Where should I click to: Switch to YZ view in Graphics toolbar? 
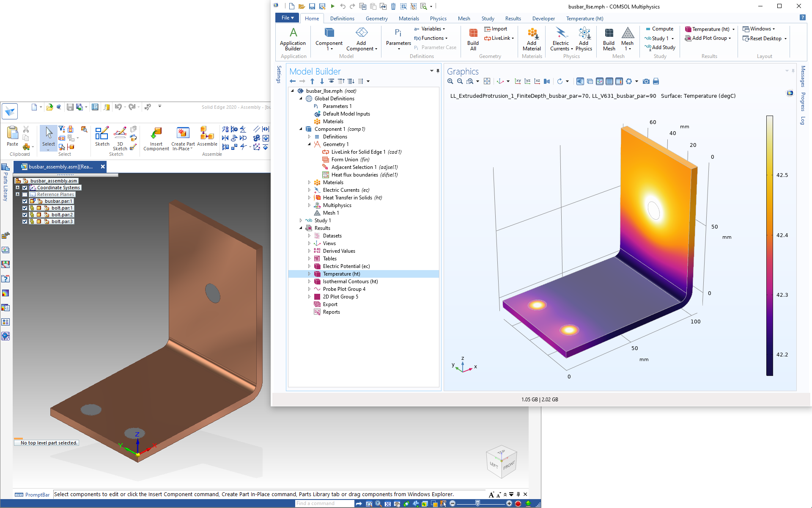[x=527, y=81]
